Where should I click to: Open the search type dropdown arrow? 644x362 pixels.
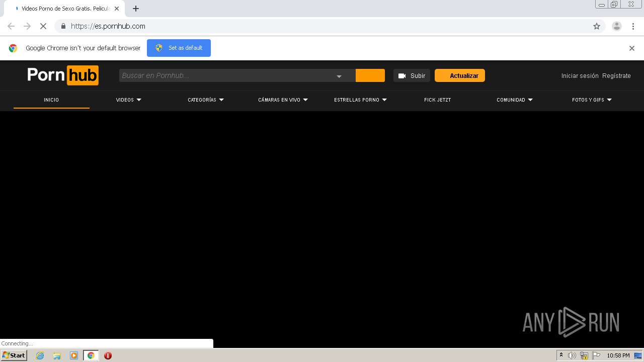339,76
